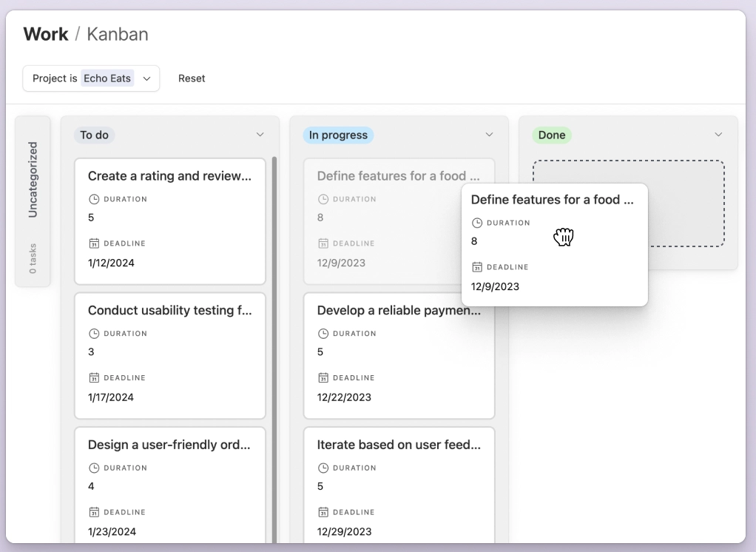The image size is (756, 552).
Task: Click clock icon on Develop a reliable payment card
Action: click(x=323, y=334)
